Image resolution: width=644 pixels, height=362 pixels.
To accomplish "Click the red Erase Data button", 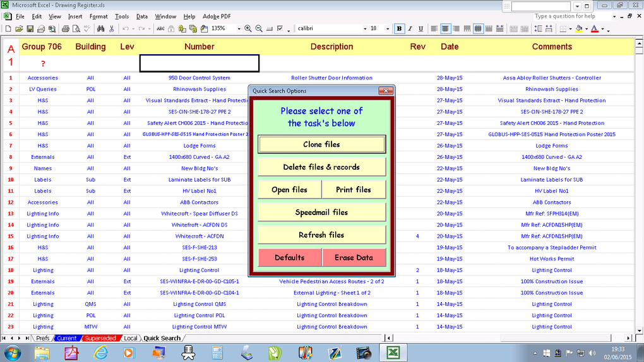I will [x=354, y=257].
